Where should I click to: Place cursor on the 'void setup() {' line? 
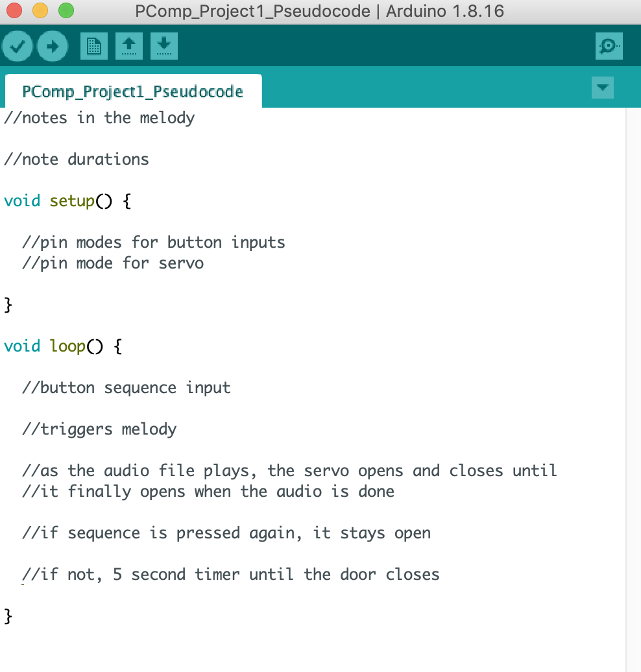[x=67, y=201]
